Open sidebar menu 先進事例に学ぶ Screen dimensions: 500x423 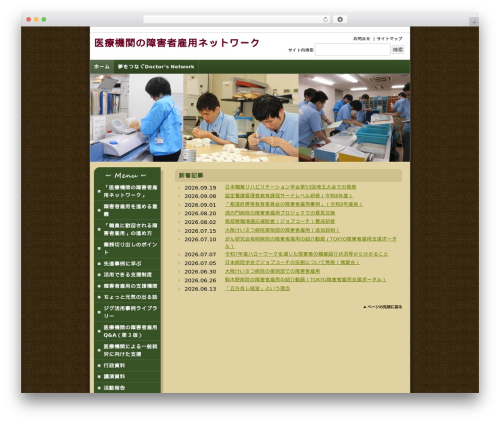[x=128, y=263]
